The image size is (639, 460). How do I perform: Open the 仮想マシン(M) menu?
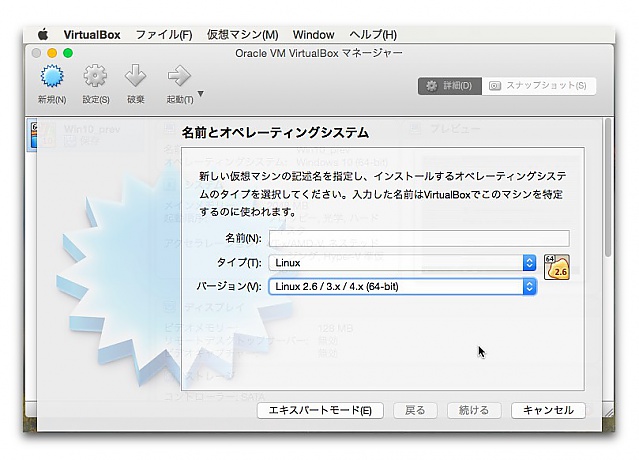(x=242, y=34)
